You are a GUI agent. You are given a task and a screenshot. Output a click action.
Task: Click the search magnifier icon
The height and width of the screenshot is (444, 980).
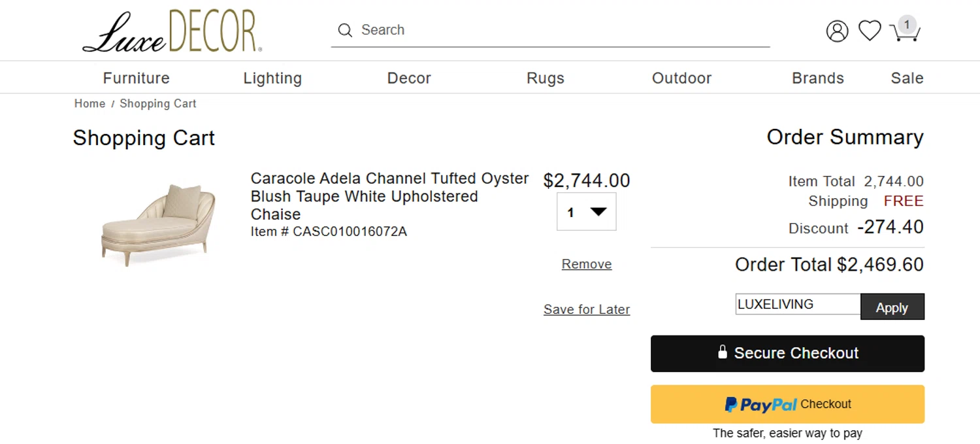[344, 30]
